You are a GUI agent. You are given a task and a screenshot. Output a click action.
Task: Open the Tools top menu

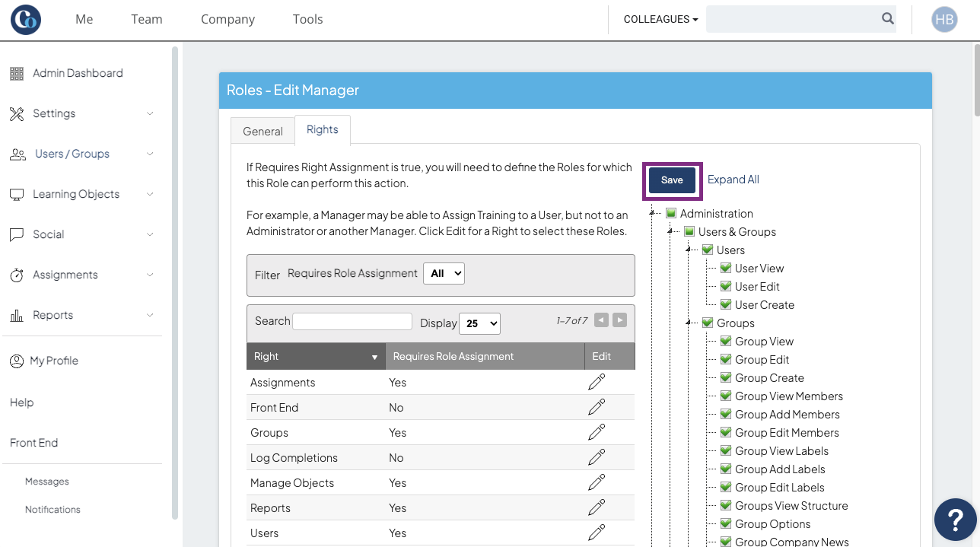pyautogui.click(x=307, y=20)
